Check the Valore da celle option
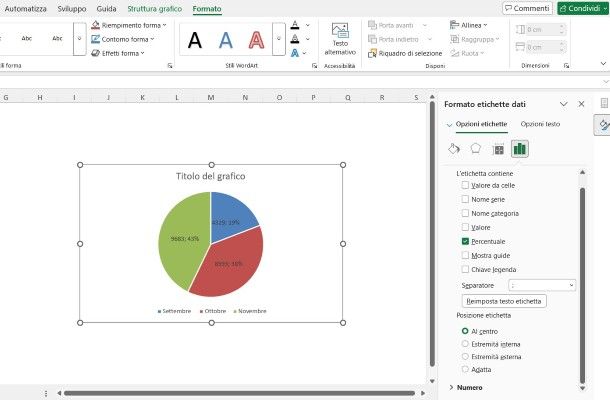Viewport: 610px width, 400px height. click(465, 185)
